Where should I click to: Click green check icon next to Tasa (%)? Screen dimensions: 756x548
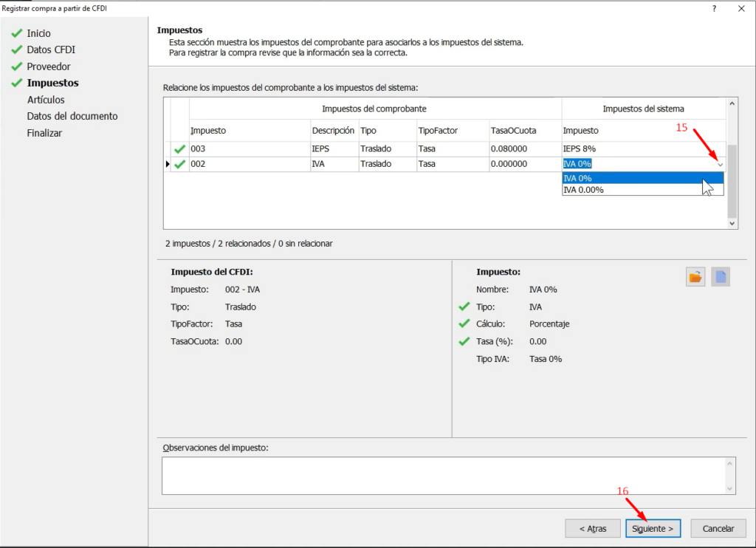464,341
